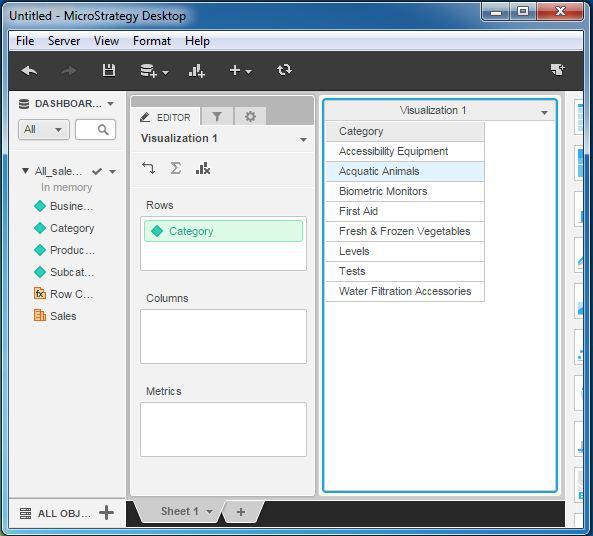Open the Dashboard Datasets panel dropdown
Screen dimensions: 593x536
[110, 104]
